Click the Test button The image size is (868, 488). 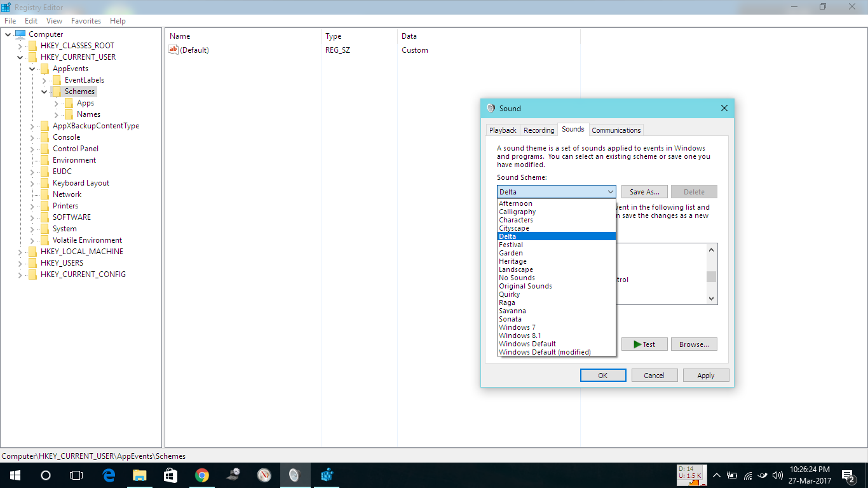coord(644,344)
